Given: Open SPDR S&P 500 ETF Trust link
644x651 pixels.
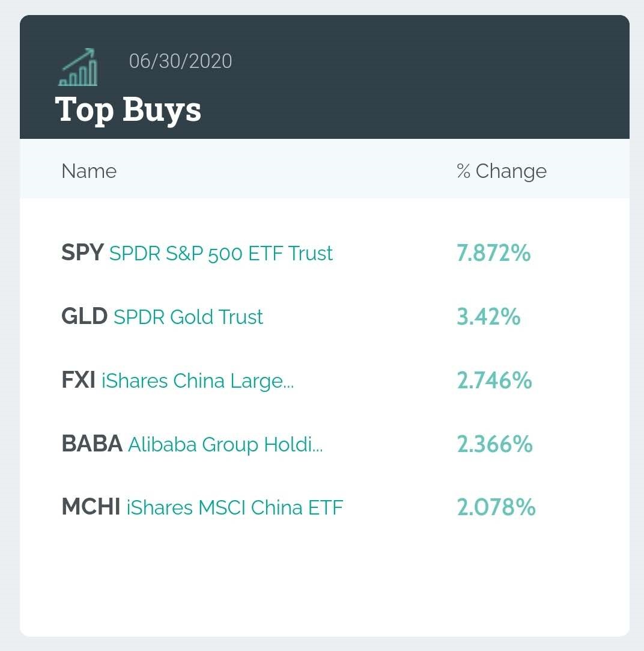Looking at the screenshot, I should tap(221, 253).
